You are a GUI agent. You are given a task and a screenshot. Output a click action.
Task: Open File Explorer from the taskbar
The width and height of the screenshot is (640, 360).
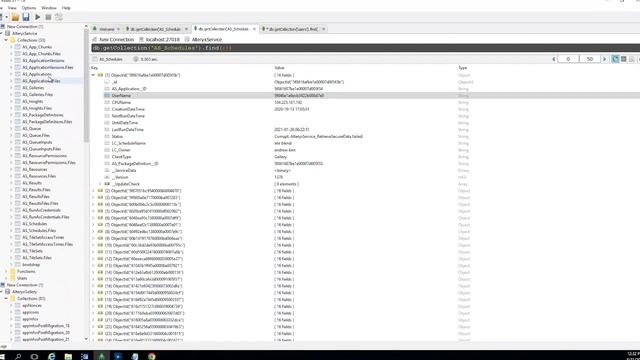tap(68, 356)
